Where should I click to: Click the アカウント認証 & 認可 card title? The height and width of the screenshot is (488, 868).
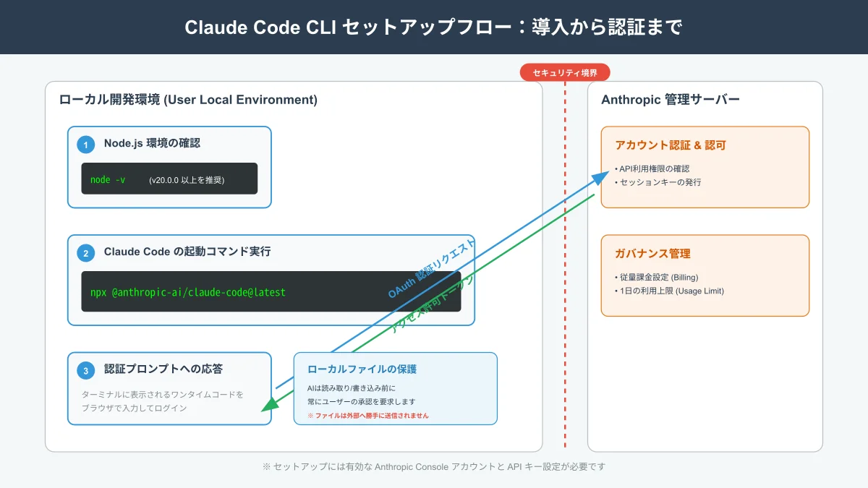tap(671, 145)
